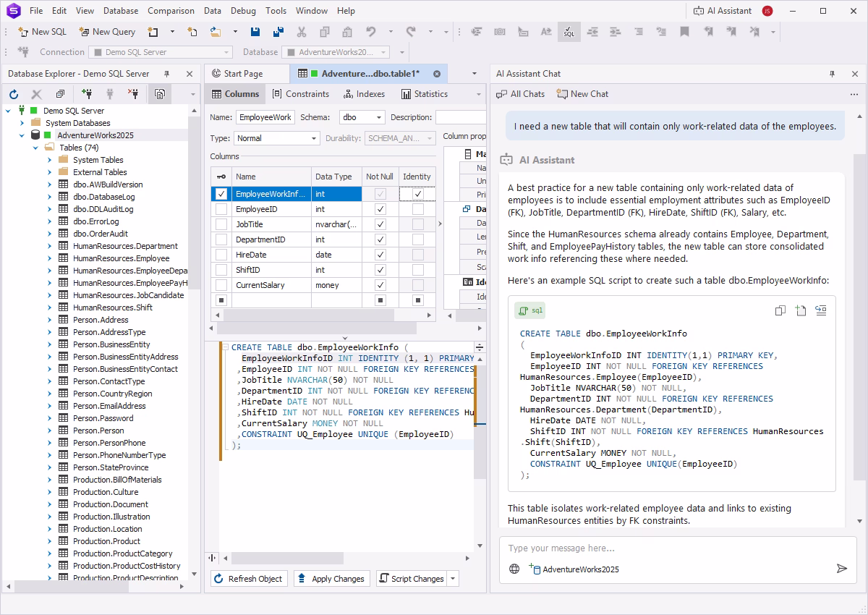The height and width of the screenshot is (615, 868).
Task: Click the Save icon in the toolbar
Action: 255,32
